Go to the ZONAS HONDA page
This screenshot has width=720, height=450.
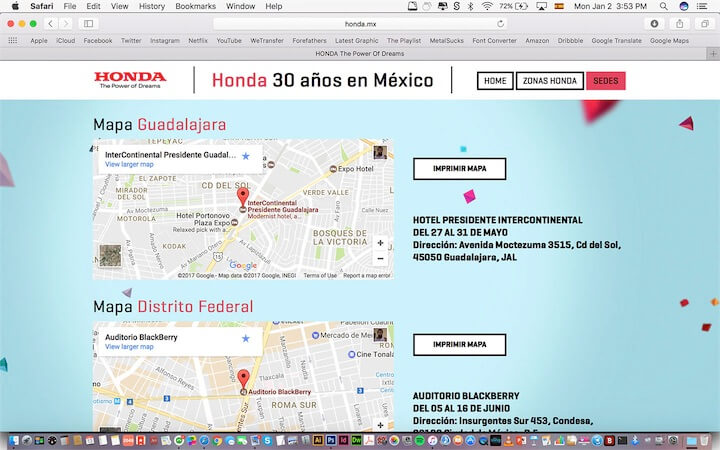pos(550,81)
